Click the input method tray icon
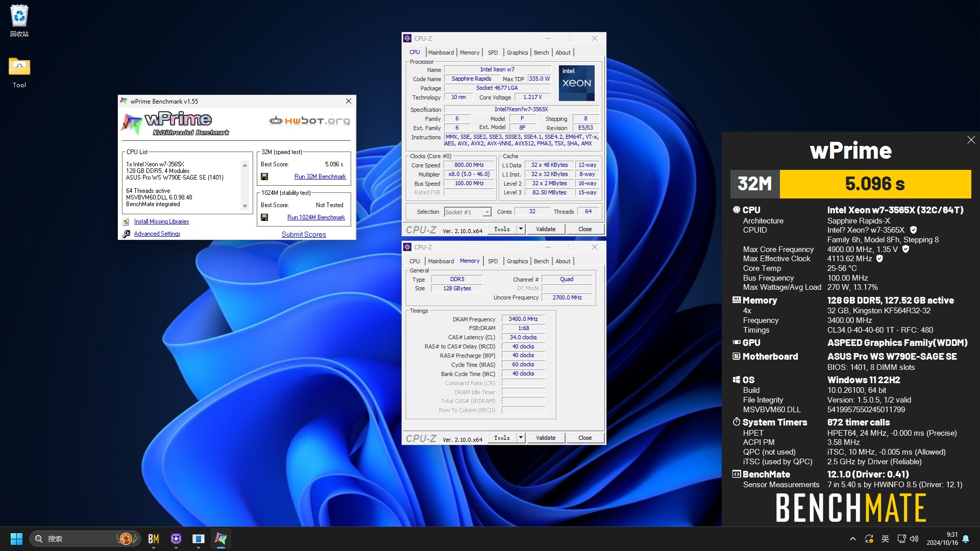The height and width of the screenshot is (551, 980). tap(886, 539)
